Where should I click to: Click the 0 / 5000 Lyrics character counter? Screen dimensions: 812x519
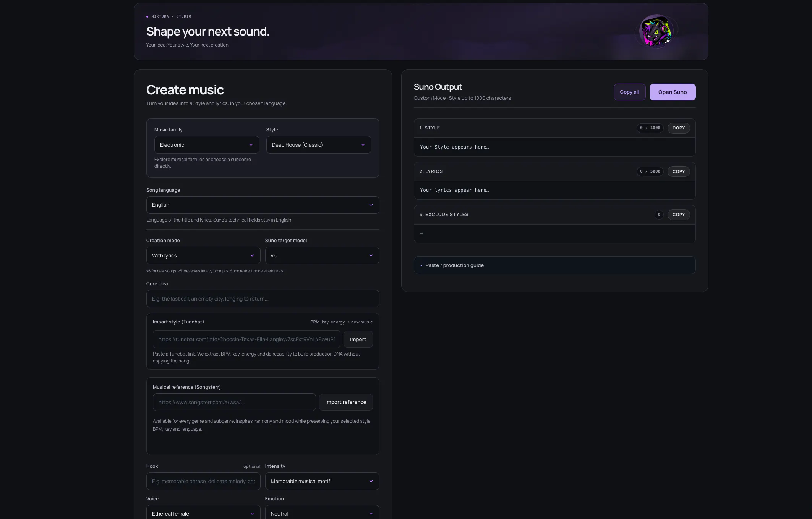[650, 171]
